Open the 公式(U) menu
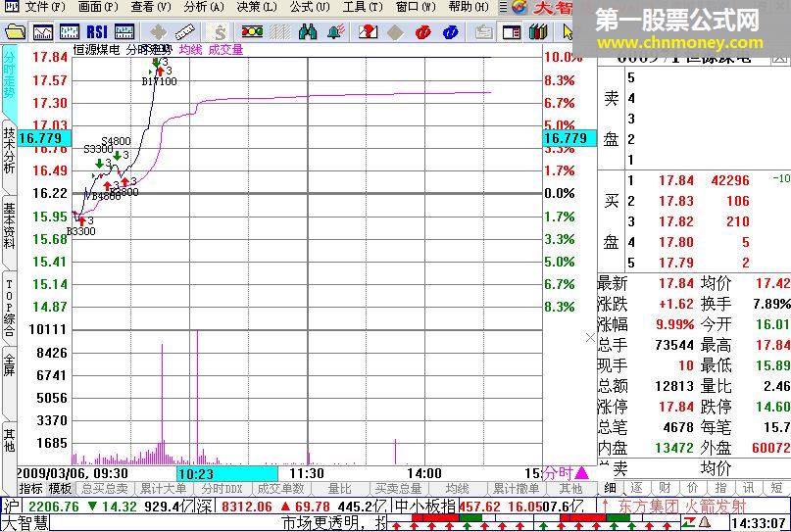The width and height of the screenshot is (791, 532). (x=310, y=7)
